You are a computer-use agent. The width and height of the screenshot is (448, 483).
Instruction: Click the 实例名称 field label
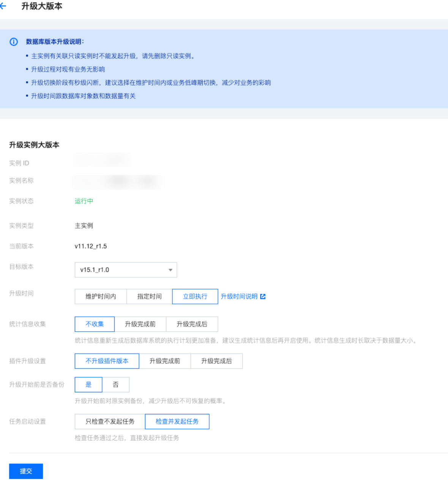pos(21,181)
